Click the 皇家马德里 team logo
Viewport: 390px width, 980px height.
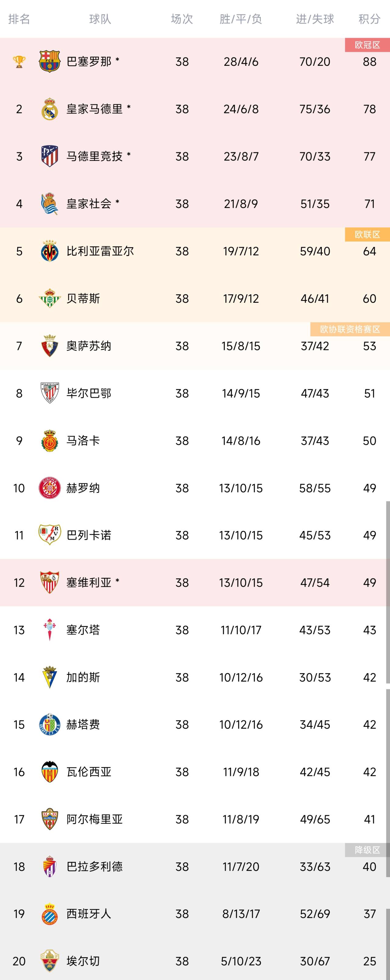tap(50, 109)
